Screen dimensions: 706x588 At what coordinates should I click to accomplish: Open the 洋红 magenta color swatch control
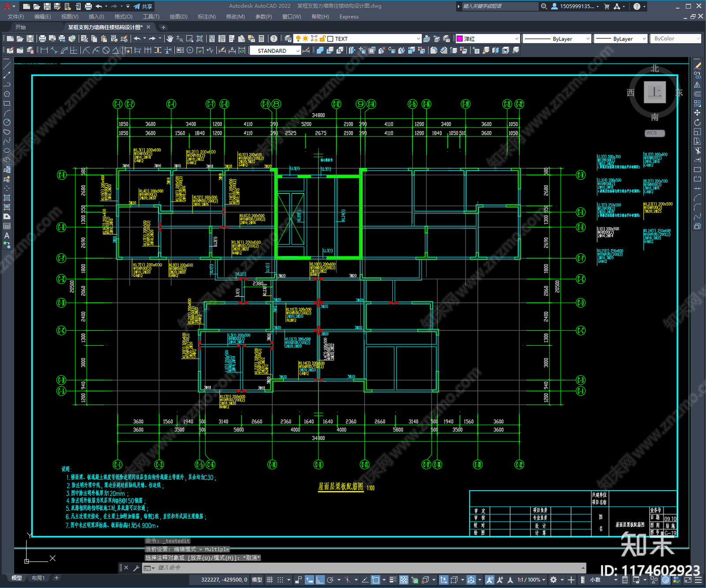(488, 39)
